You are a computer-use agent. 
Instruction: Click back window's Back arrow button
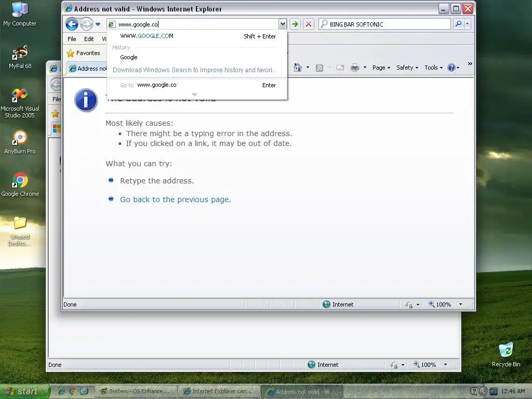(56, 84)
